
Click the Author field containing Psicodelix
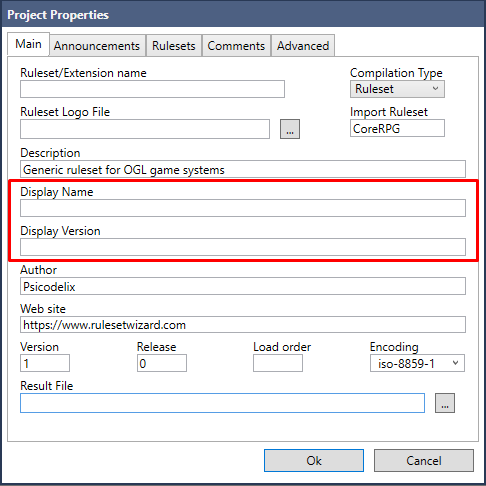[x=243, y=286]
